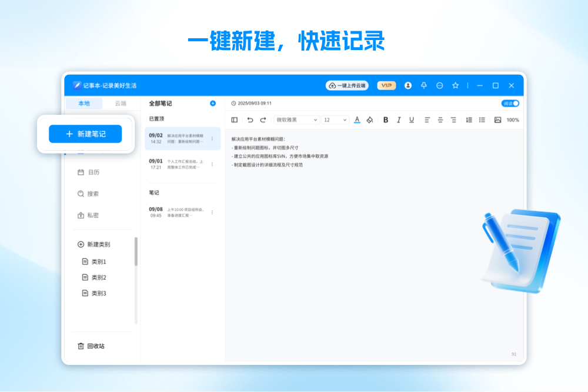Open the font size 12 dropdown
This screenshot has height=392, width=588.
coord(335,120)
